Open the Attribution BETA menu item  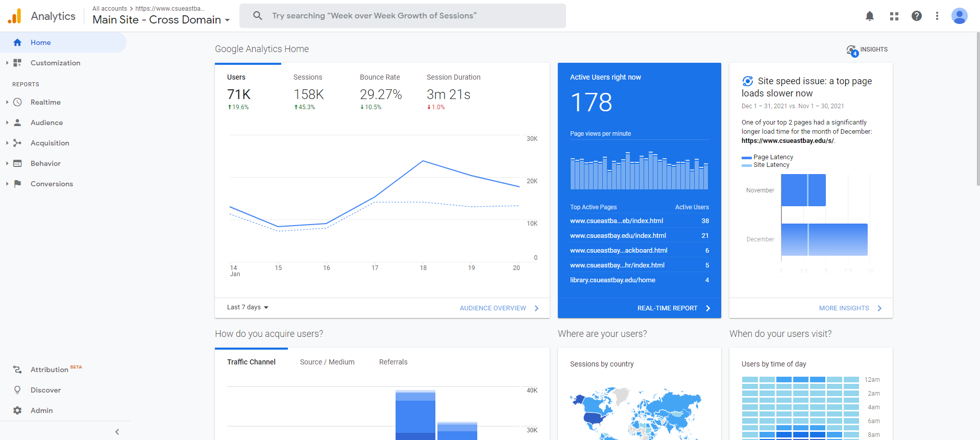pos(63,370)
